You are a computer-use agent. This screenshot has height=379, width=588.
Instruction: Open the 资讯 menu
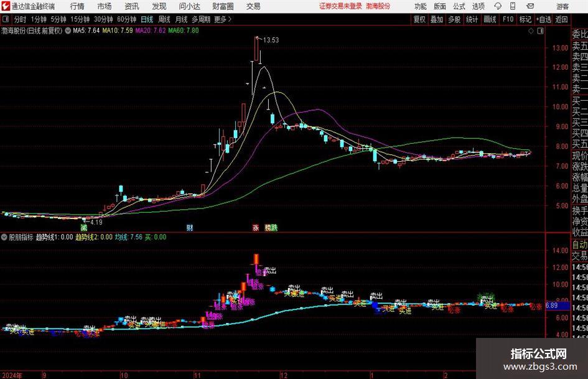tap(132, 6)
